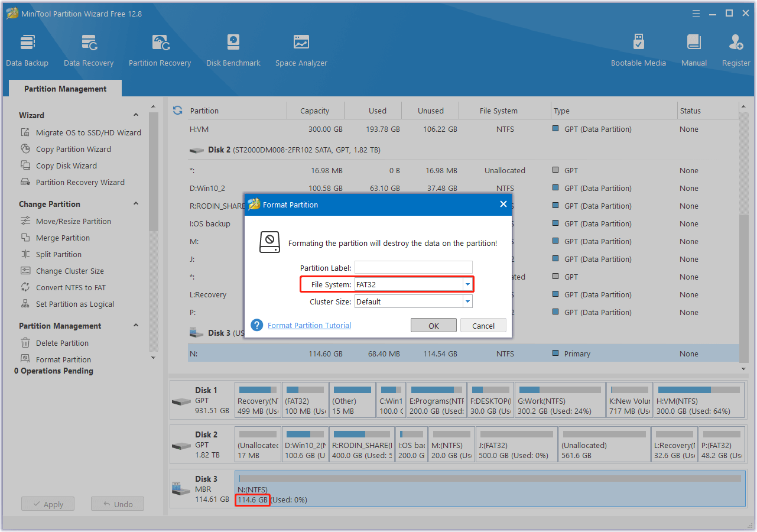Choose Split Partition
Screen dimensions: 757x532
[x=51, y=254]
